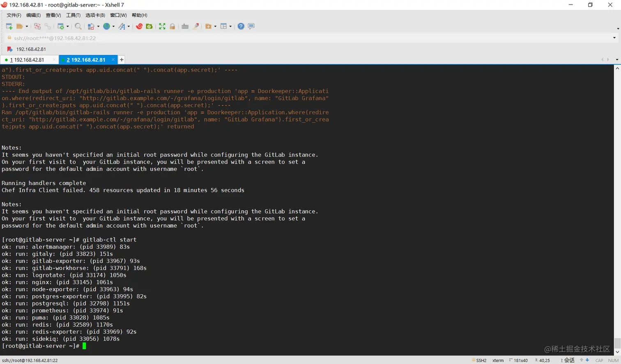621x364 pixels.
Task: Toggle full screen green arrows icon
Action: tap(162, 26)
